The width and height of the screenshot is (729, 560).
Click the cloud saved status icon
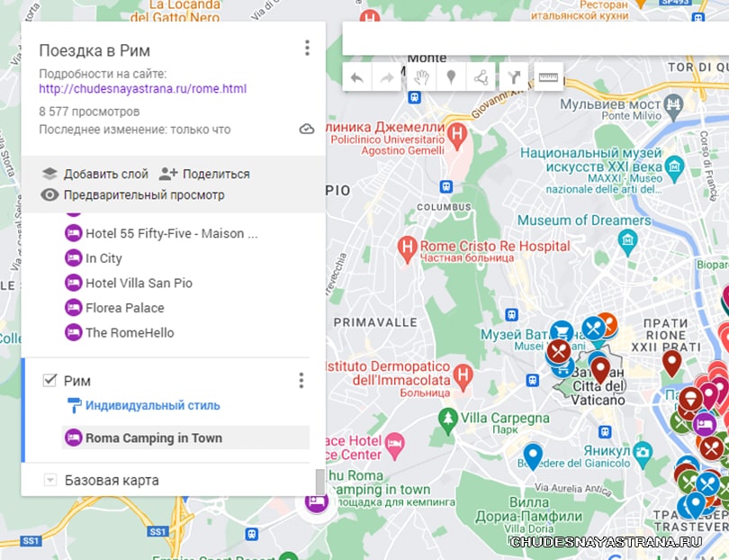pos(306,129)
